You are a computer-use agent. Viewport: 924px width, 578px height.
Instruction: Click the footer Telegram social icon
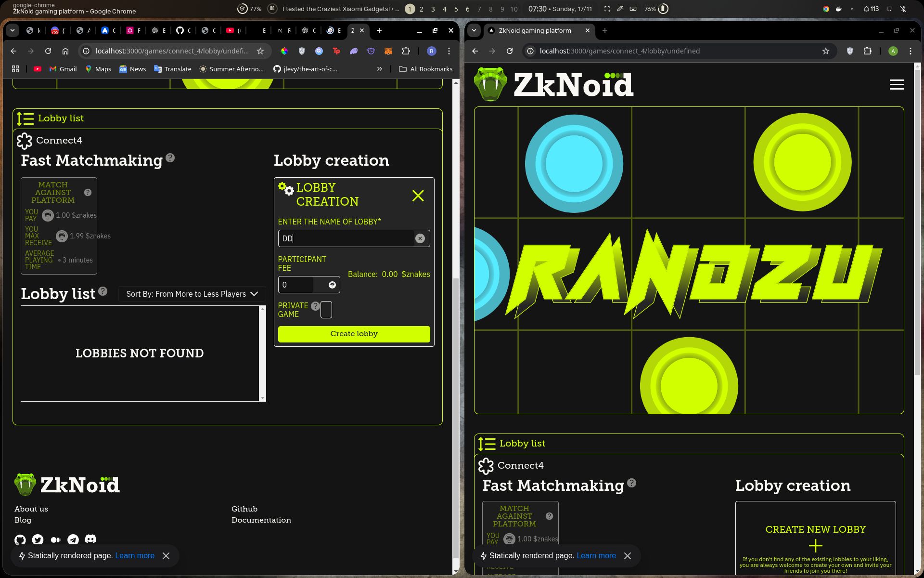[73, 539]
